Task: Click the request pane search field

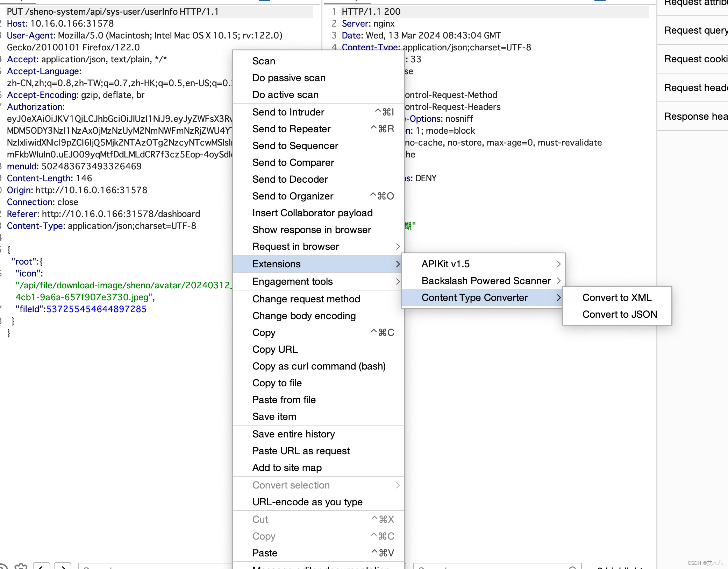Action: coord(154,567)
